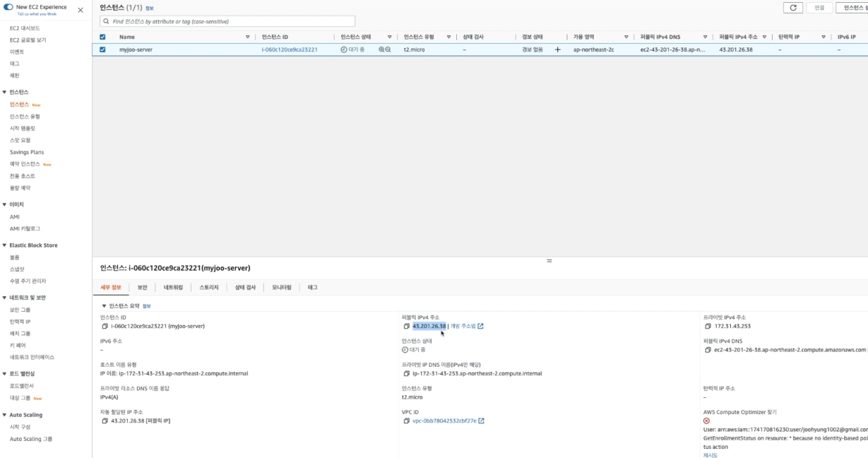The image size is (868, 458).
Task: Switch to the 네트워킹 tab
Action: point(173,288)
